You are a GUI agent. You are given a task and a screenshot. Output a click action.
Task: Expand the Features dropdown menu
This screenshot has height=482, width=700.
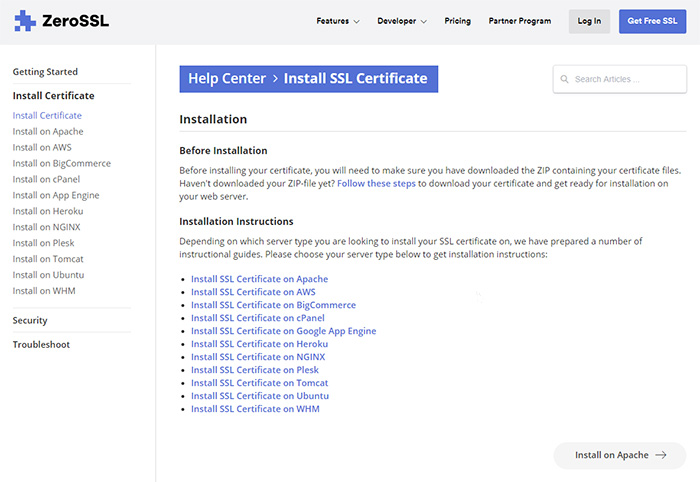[338, 21]
